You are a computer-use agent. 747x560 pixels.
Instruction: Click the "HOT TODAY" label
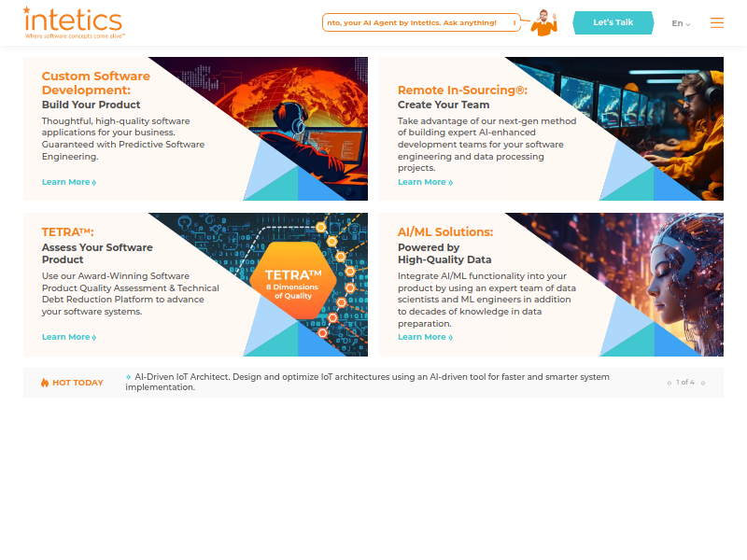[78, 383]
